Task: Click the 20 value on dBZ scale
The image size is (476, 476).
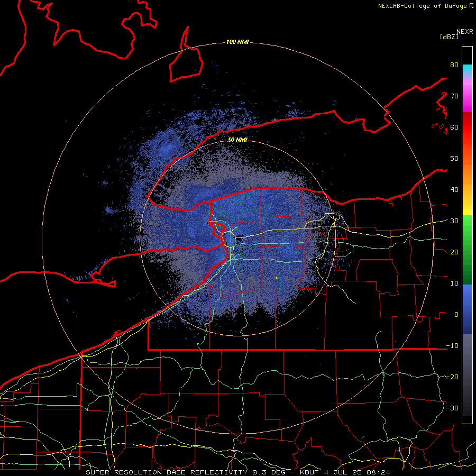Action: point(454,252)
